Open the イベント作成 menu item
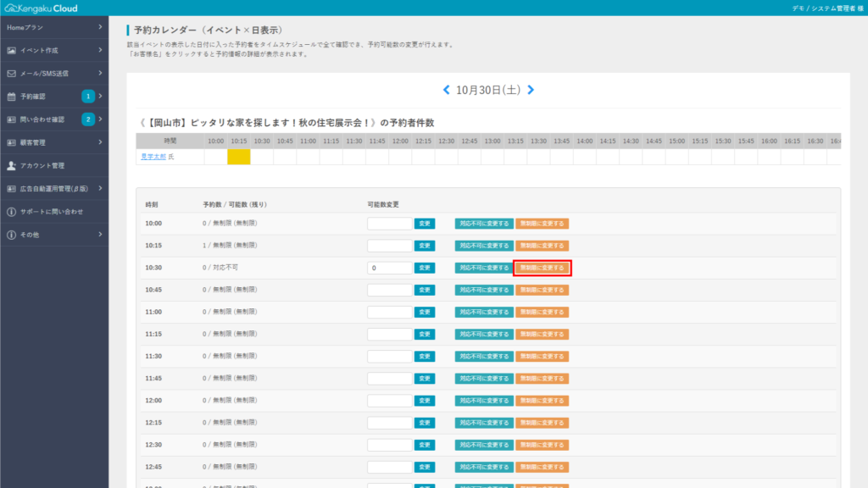The image size is (868, 488). coord(54,50)
